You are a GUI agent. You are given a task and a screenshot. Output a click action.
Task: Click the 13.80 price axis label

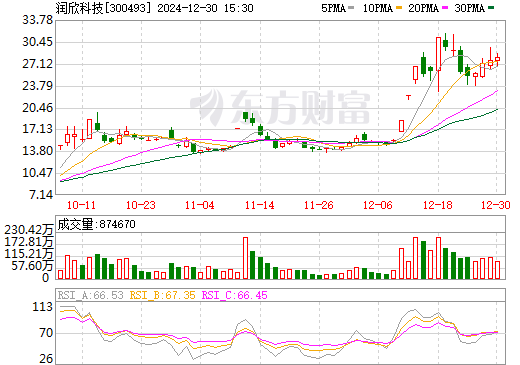tap(38, 151)
